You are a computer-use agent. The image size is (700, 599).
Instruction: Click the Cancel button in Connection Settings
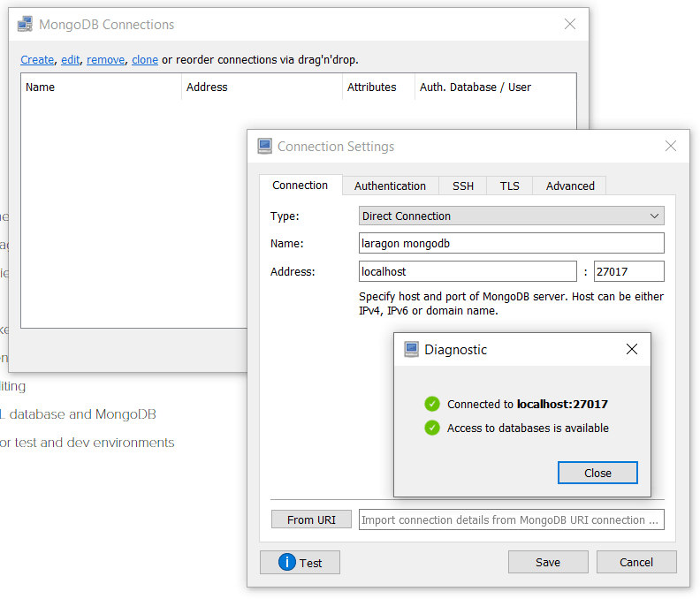coord(636,562)
